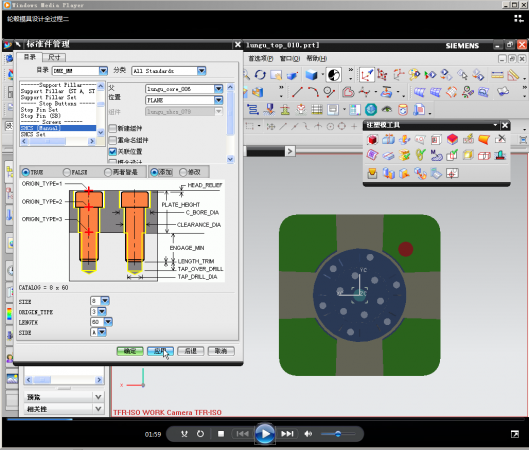Image resolution: width=529 pixels, height=450 pixels.
Task: Switch to the 目录 tab
Action: click(x=30, y=57)
